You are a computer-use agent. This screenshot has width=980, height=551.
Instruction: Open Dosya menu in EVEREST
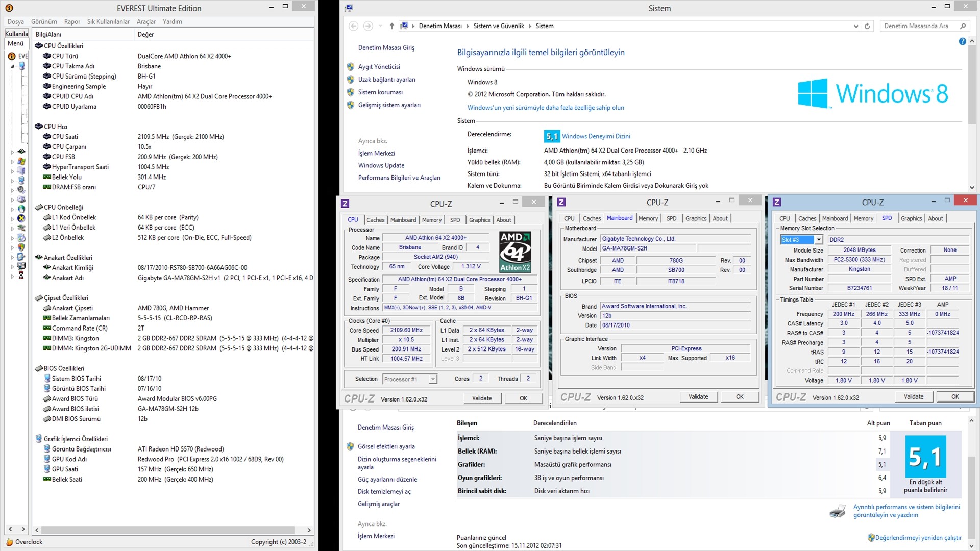tap(16, 22)
